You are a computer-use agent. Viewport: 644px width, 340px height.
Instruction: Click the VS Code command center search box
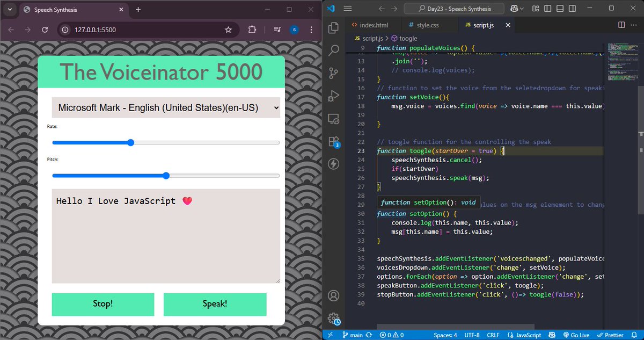pos(454,9)
